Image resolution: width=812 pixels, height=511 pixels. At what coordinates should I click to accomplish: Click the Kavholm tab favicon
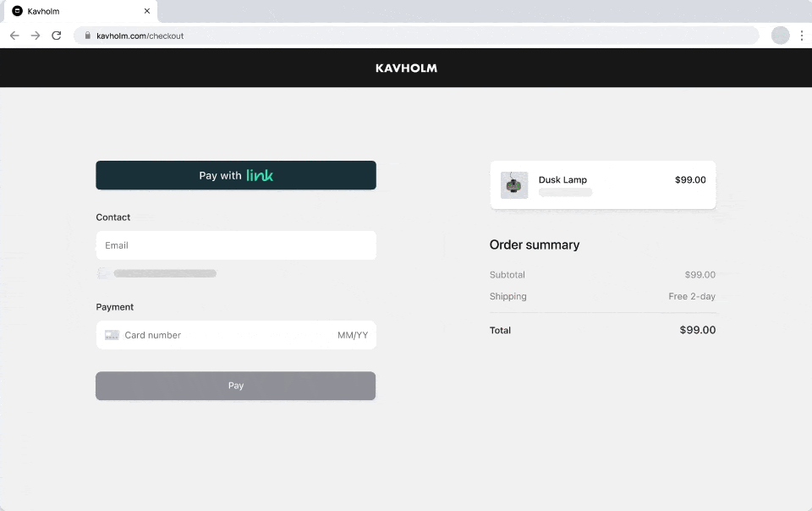click(17, 11)
